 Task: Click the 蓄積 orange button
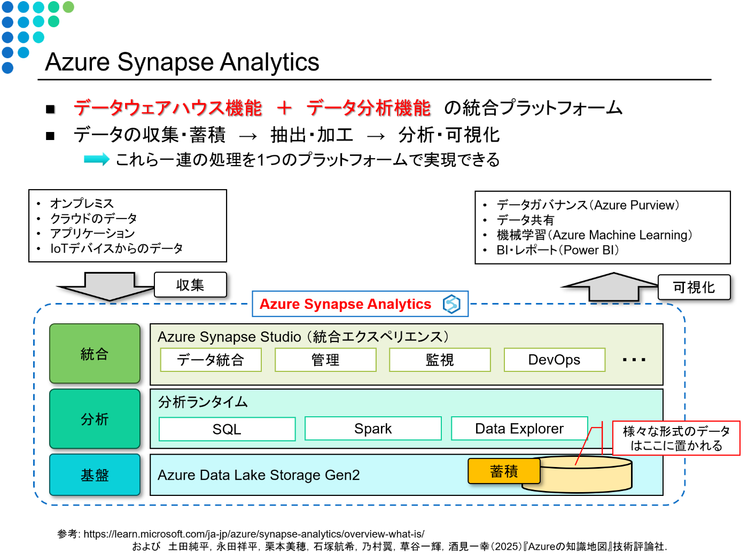[504, 471]
